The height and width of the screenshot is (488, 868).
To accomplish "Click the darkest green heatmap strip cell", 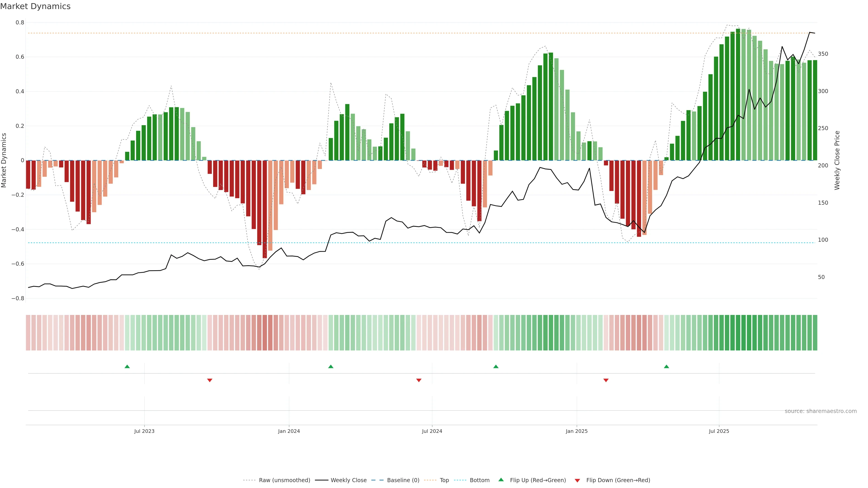I will click(738, 333).
